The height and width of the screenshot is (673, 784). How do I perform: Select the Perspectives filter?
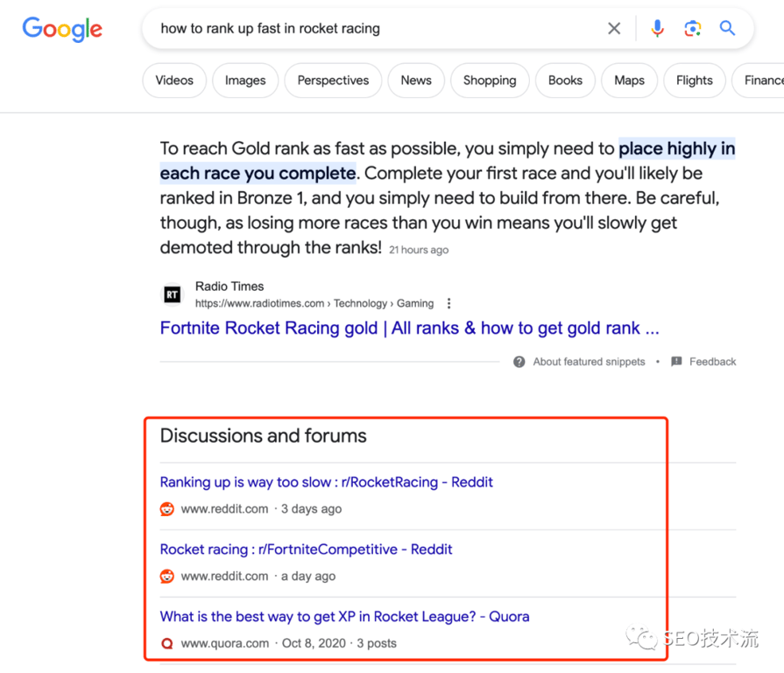click(x=333, y=81)
